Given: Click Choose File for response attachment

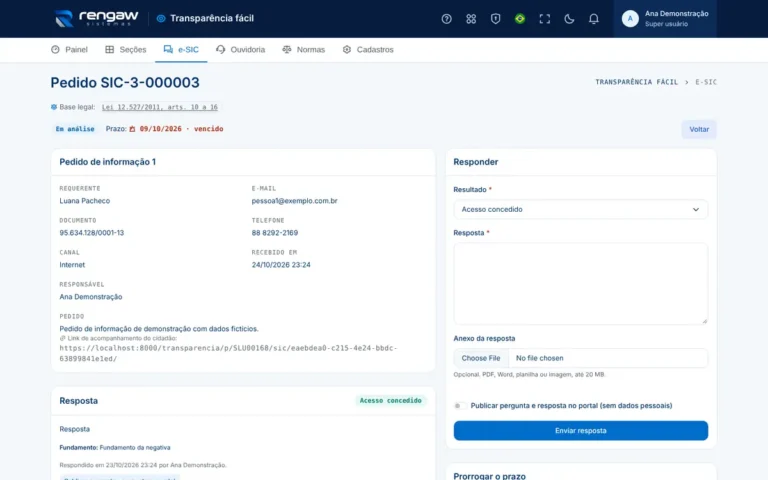Looking at the screenshot, I should [x=480, y=358].
